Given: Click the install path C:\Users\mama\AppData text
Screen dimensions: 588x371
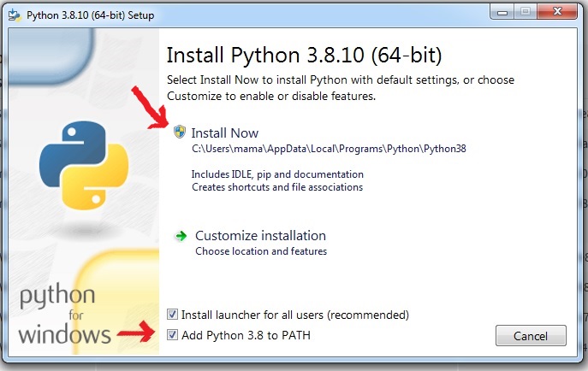Looking at the screenshot, I should pos(329,149).
